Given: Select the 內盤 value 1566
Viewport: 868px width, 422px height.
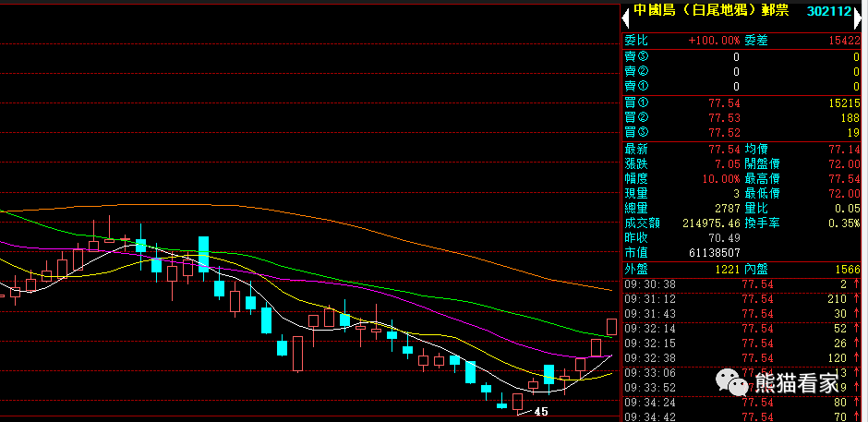Looking at the screenshot, I should pos(848,270).
